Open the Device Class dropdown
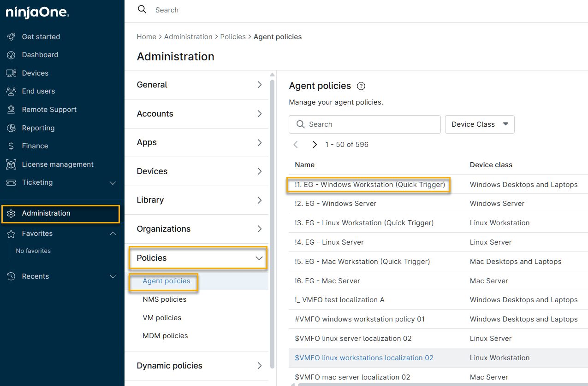Image resolution: width=588 pixels, height=386 pixels. coord(480,124)
